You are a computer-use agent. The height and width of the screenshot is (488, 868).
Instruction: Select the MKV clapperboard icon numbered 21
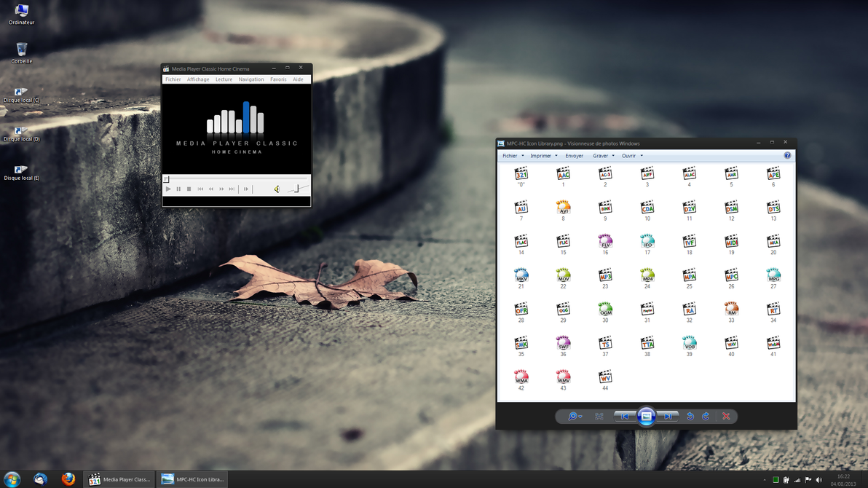[521, 276]
